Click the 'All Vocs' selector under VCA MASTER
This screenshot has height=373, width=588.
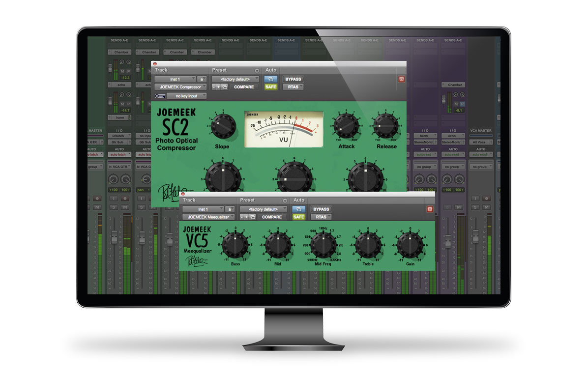[480, 143]
